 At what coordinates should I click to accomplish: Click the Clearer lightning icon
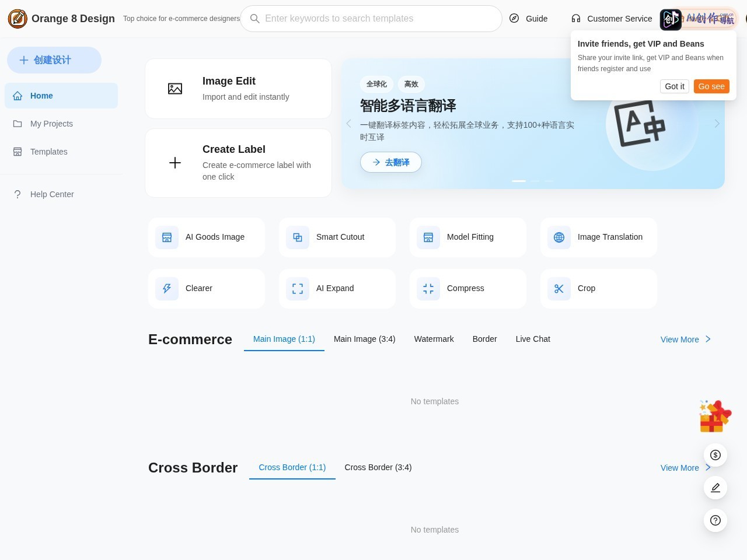coord(167,289)
